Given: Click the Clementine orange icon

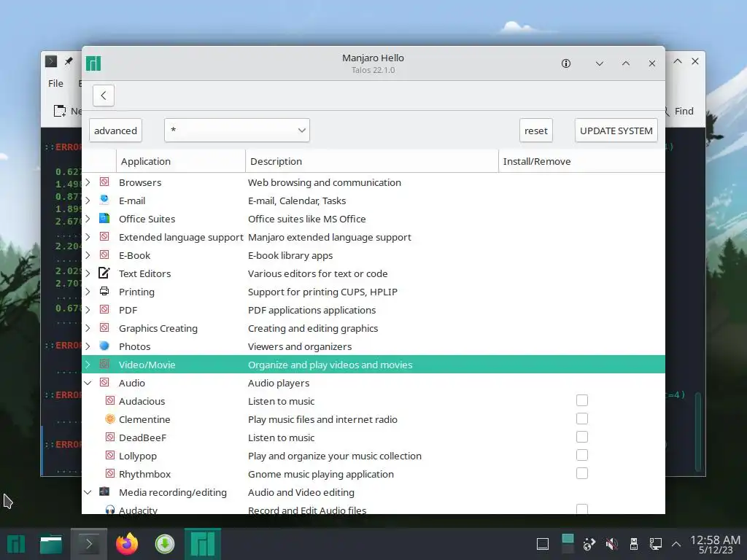Looking at the screenshot, I should (x=110, y=419).
